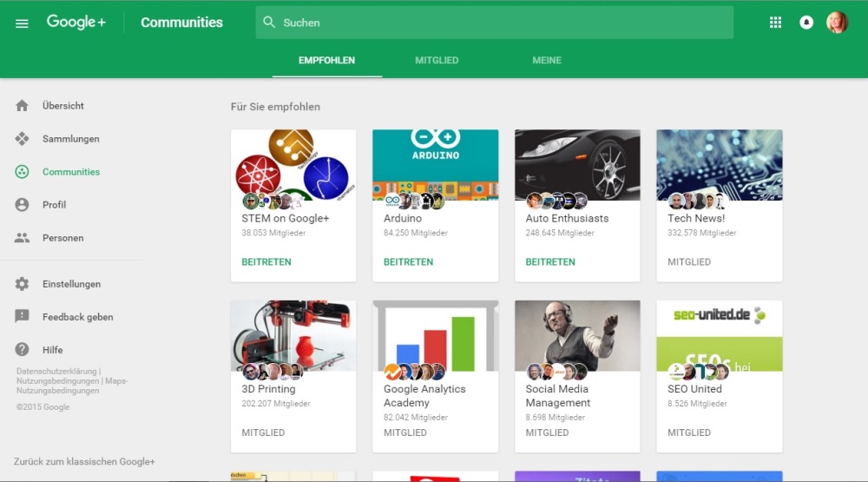Open the Arduino cover image
The height and width of the screenshot is (482, 868).
click(x=435, y=165)
